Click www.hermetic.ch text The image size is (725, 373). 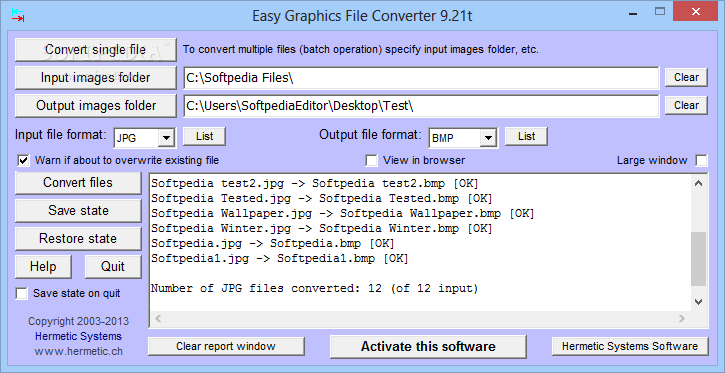(x=78, y=351)
